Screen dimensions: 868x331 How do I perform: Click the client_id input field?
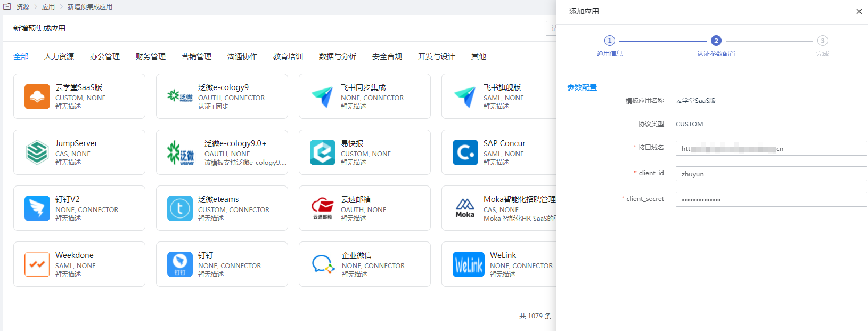771,174
